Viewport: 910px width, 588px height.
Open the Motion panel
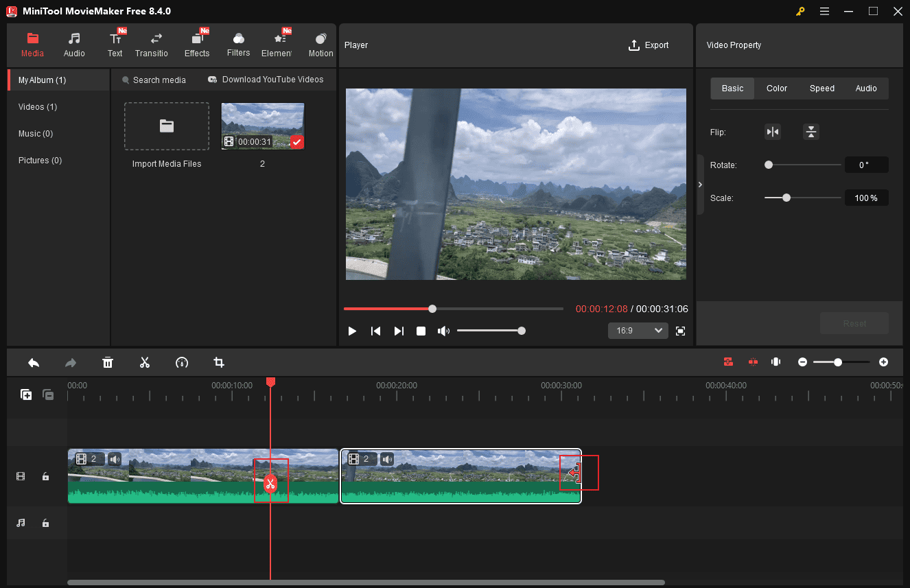[320, 43]
